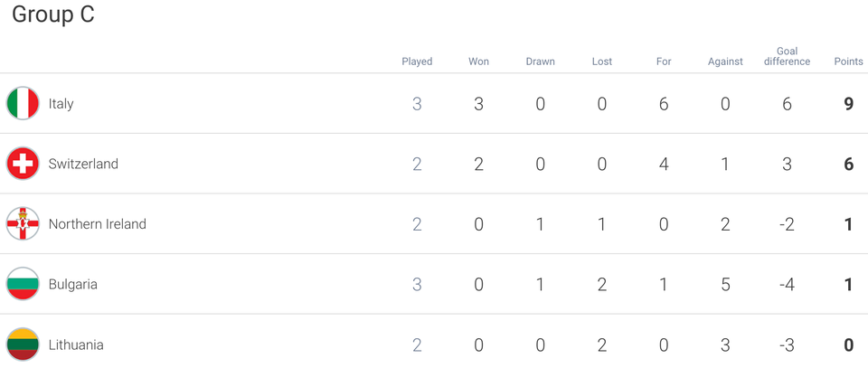Open the Switzerland team link
The image size is (868, 368).
(83, 164)
